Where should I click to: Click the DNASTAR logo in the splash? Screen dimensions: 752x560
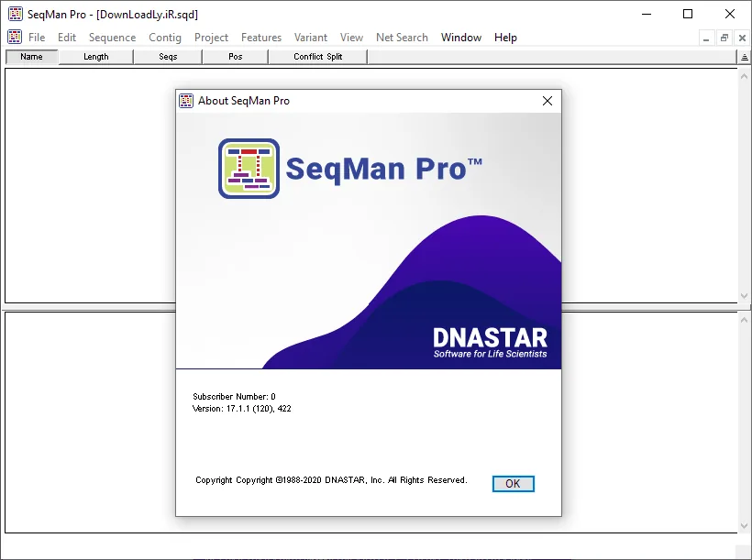pyautogui.click(x=490, y=343)
